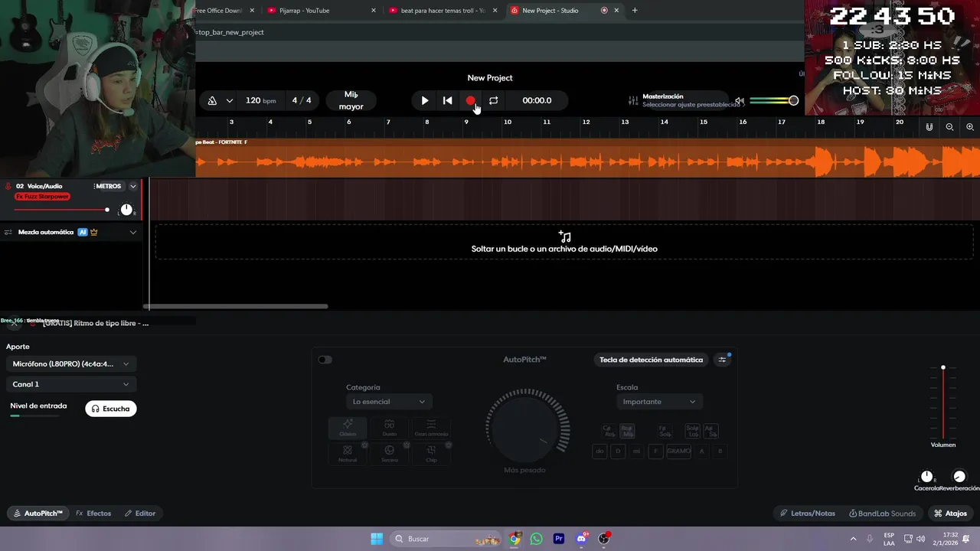The height and width of the screenshot is (551, 980).
Task: Click the Reverberación knob
Action: 959,477
